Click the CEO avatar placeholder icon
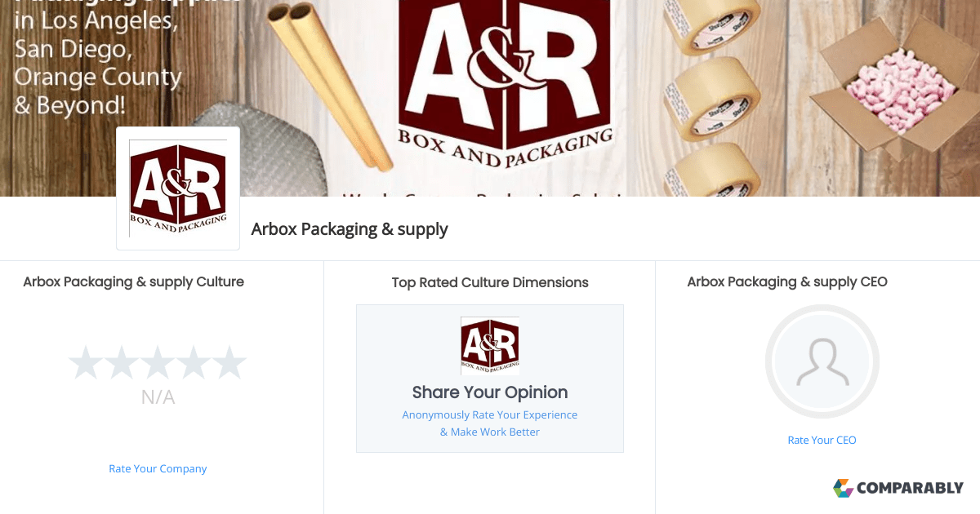The width and height of the screenshot is (980, 514). [822, 361]
